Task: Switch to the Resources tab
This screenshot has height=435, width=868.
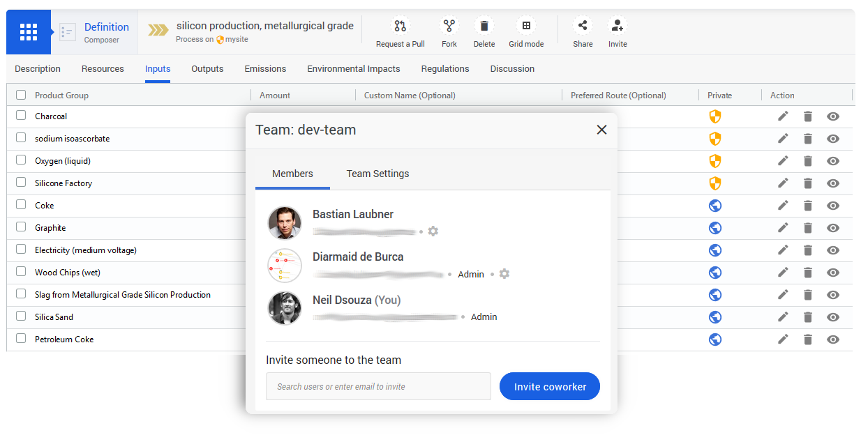Action: (x=103, y=69)
